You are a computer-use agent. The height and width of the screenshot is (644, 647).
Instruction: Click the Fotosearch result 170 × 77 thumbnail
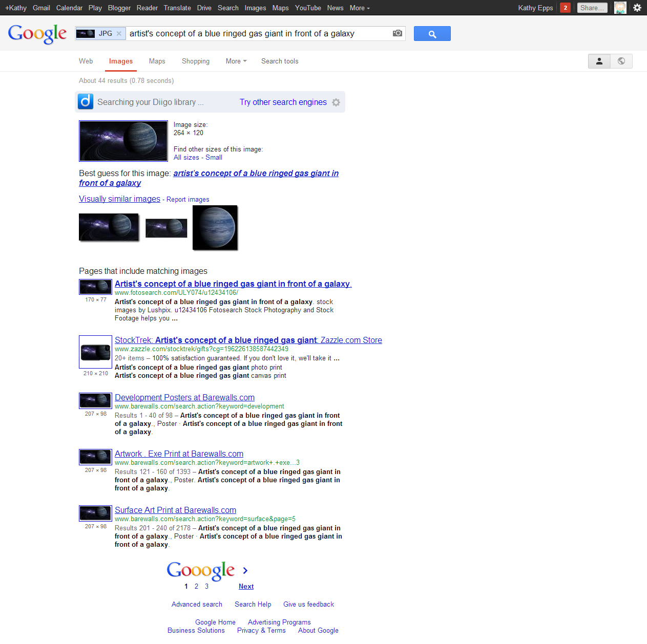click(x=95, y=287)
